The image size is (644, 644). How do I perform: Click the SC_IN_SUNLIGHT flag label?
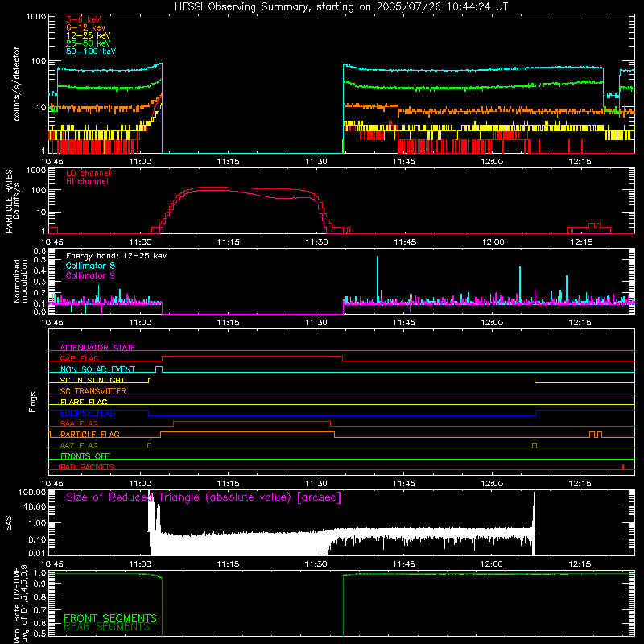93,380
